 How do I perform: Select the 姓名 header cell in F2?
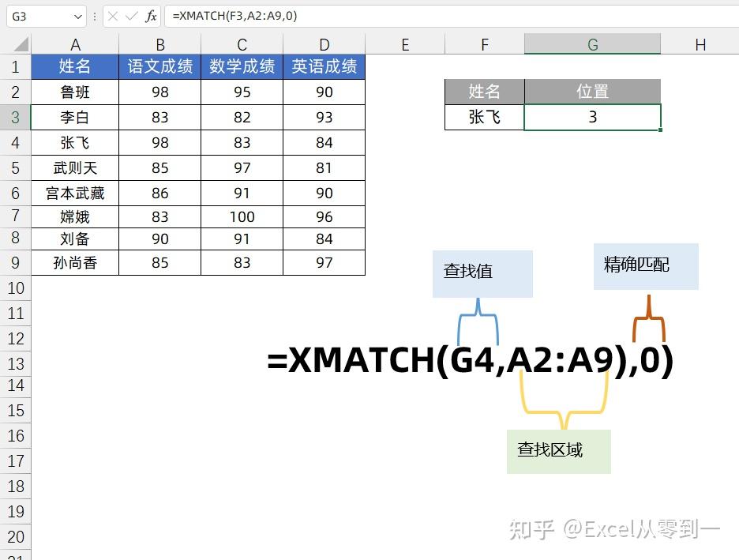click(484, 92)
